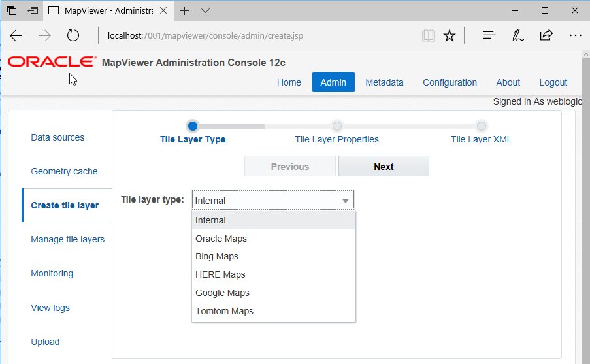Click the browser Forward arrow
This screenshot has height=364, width=590.
click(x=45, y=36)
